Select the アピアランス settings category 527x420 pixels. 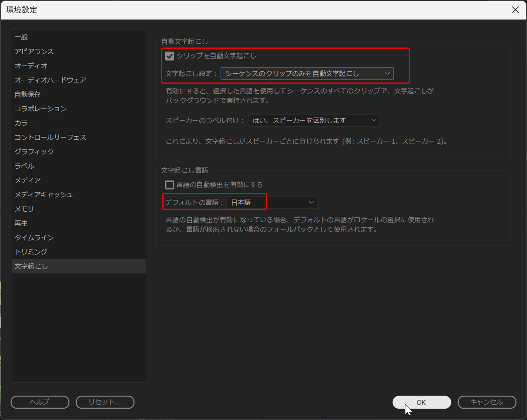pos(34,51)
